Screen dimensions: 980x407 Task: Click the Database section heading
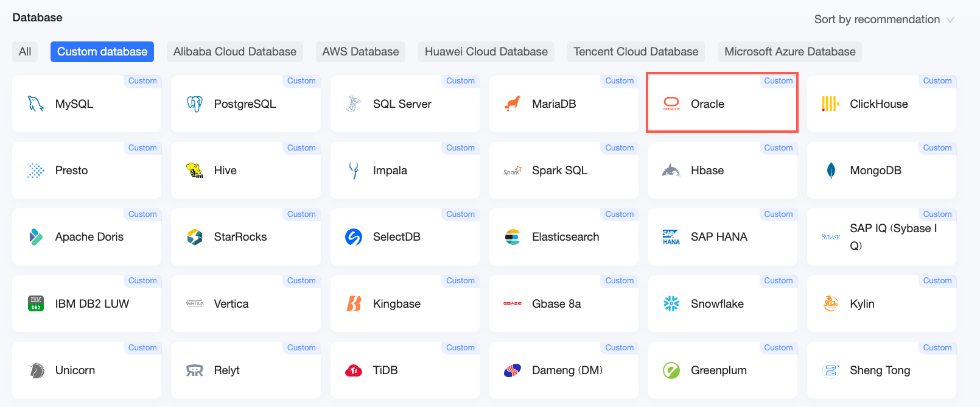click(38, 18)
